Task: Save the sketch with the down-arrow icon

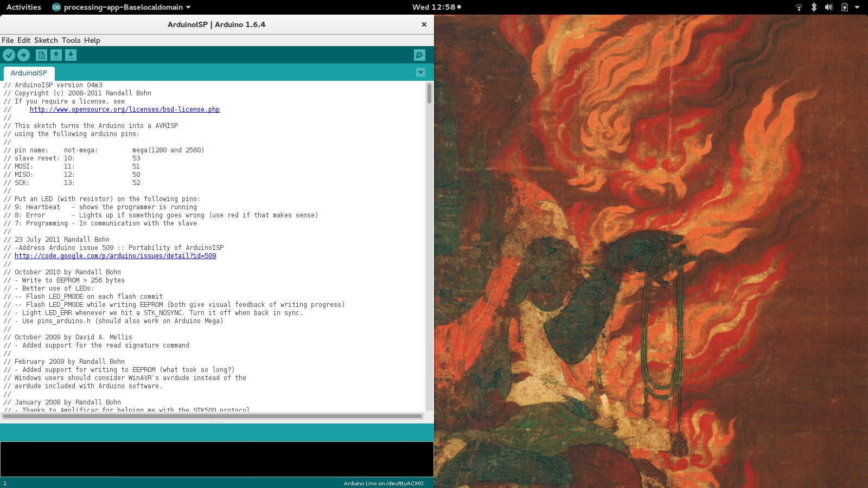Action: 71,55
